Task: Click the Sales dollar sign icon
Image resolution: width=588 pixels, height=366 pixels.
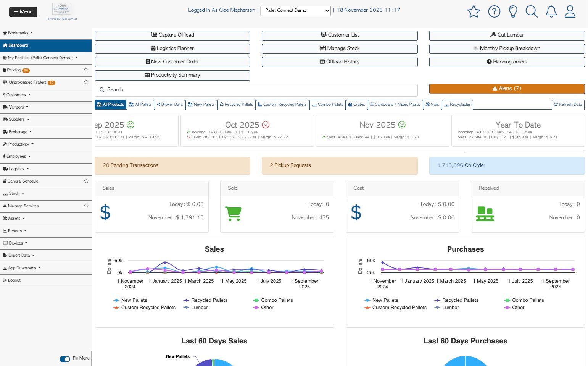Action: click(105, 212)
